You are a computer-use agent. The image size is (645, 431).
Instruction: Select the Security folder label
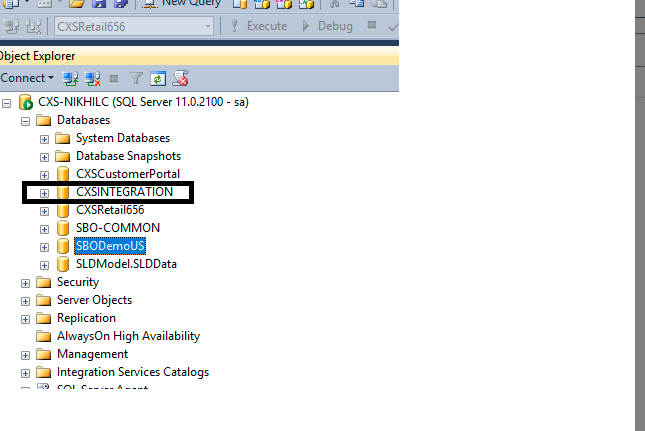(78, 282)
